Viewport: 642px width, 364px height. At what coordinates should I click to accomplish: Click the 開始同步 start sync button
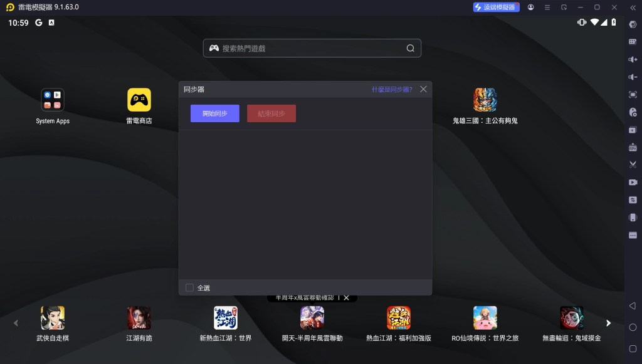[x=215, y=113]
